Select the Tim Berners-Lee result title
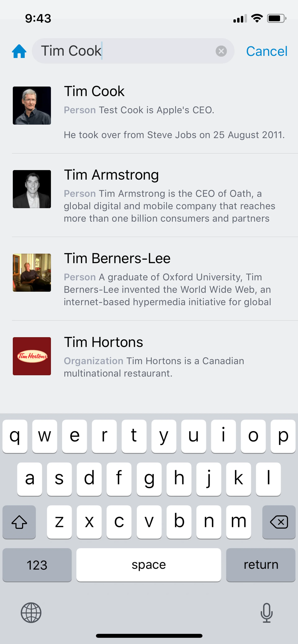This screenshot has height=644, width=298. [x=117, y=258]
